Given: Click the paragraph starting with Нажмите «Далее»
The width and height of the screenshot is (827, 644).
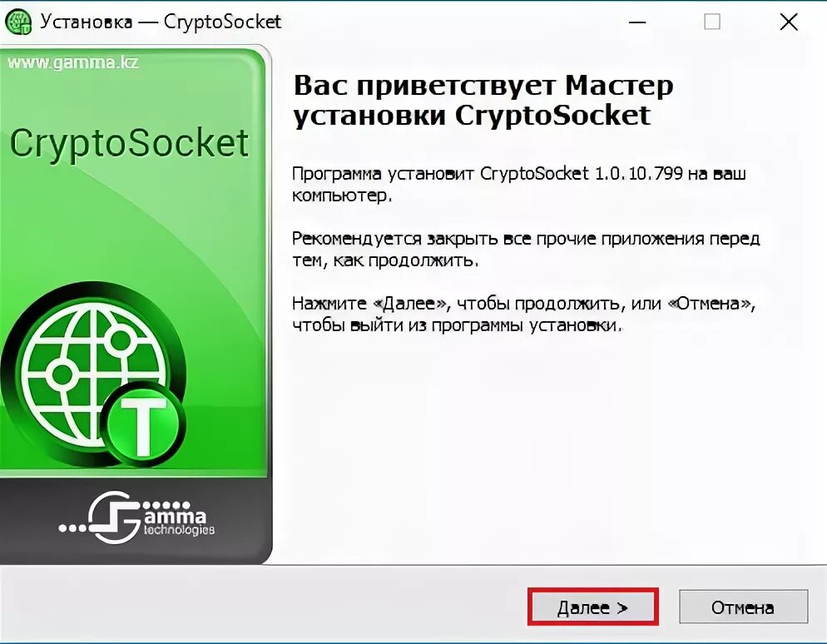Looking at the screenshot, I should [x=523, y=315].
